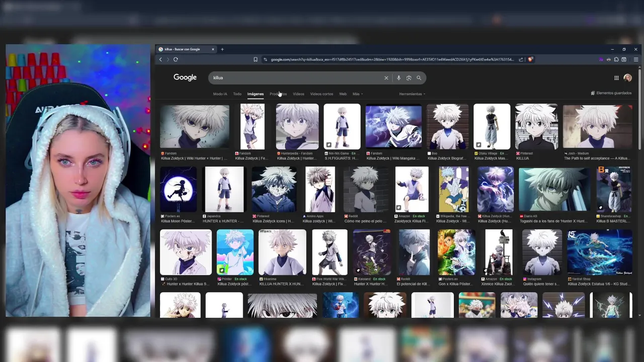
Task: Switch to Modo IA tab
Action: tap(220, 94)
